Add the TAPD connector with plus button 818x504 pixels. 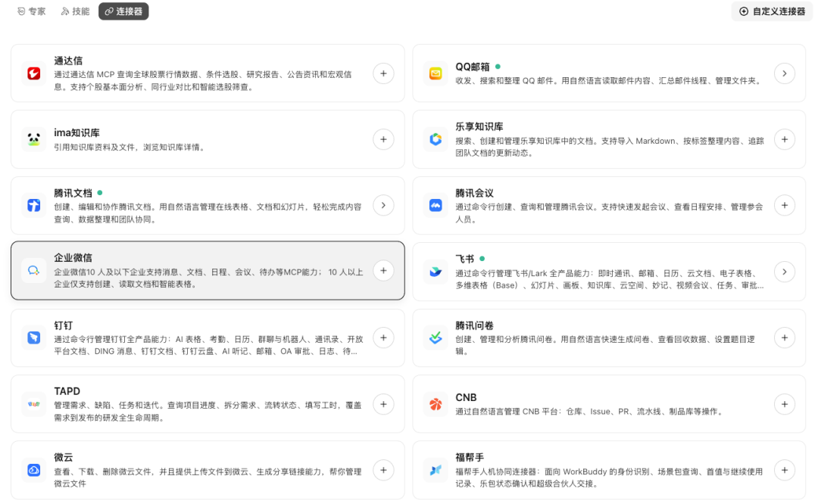pyautogui.click(x=383, y=404)
